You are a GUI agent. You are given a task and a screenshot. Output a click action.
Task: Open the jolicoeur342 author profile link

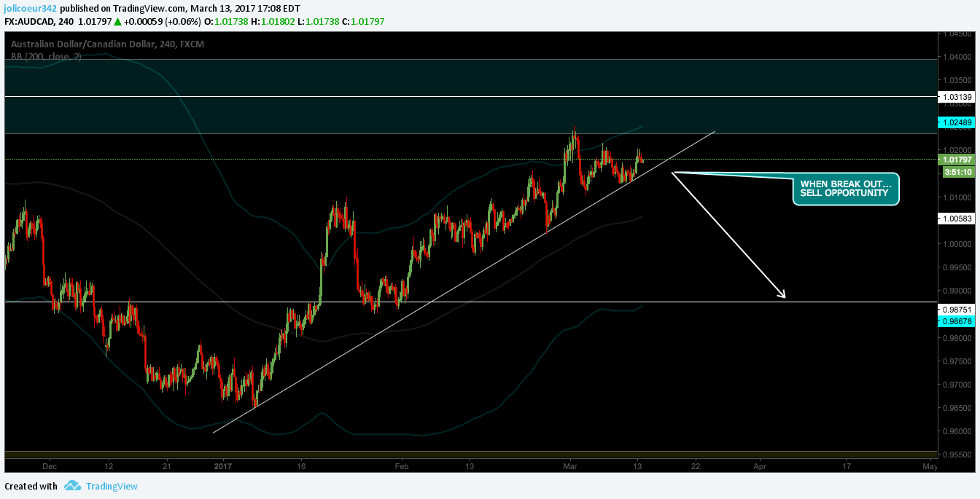tap(31, 8)
